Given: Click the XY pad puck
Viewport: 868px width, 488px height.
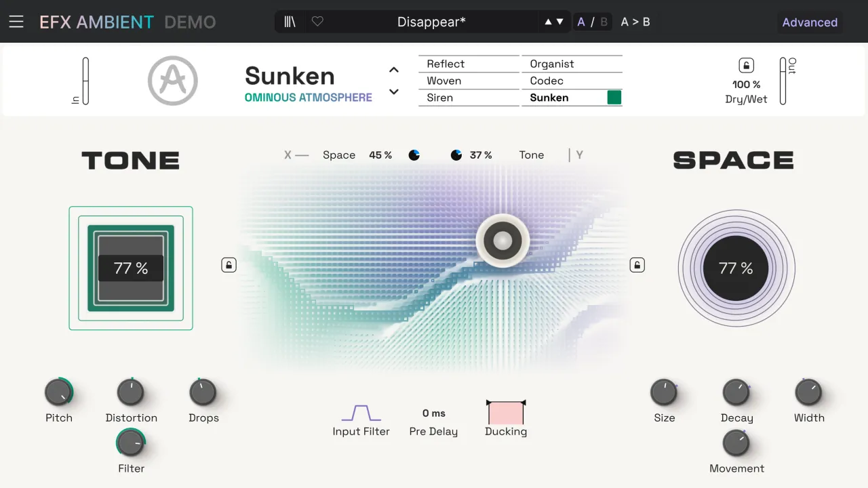Looking at the screenshot, I should 502,241.
